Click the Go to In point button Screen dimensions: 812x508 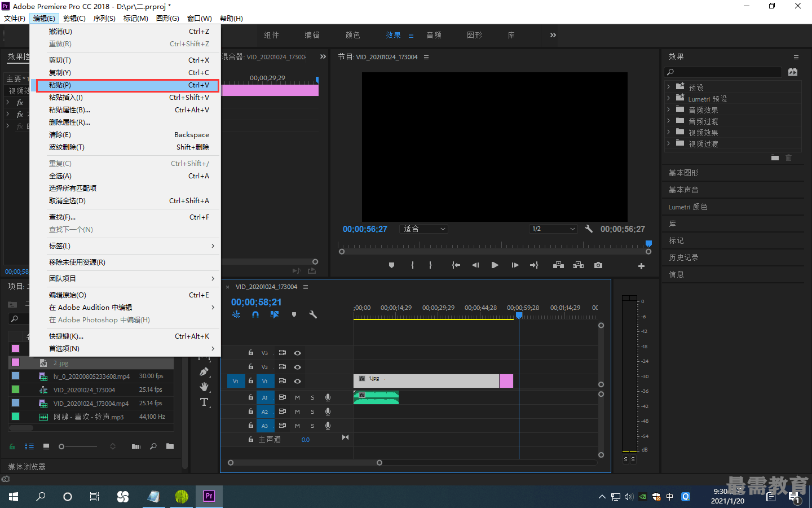point(456,265)
